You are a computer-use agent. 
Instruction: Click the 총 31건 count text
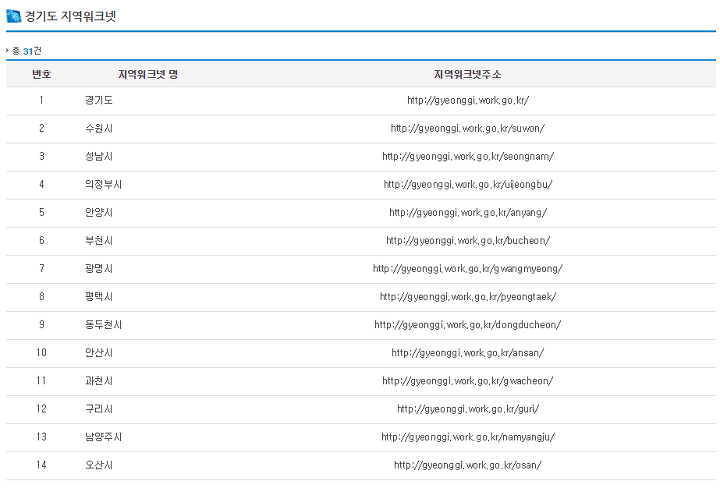pyautogui.click(x=27, y=50)
